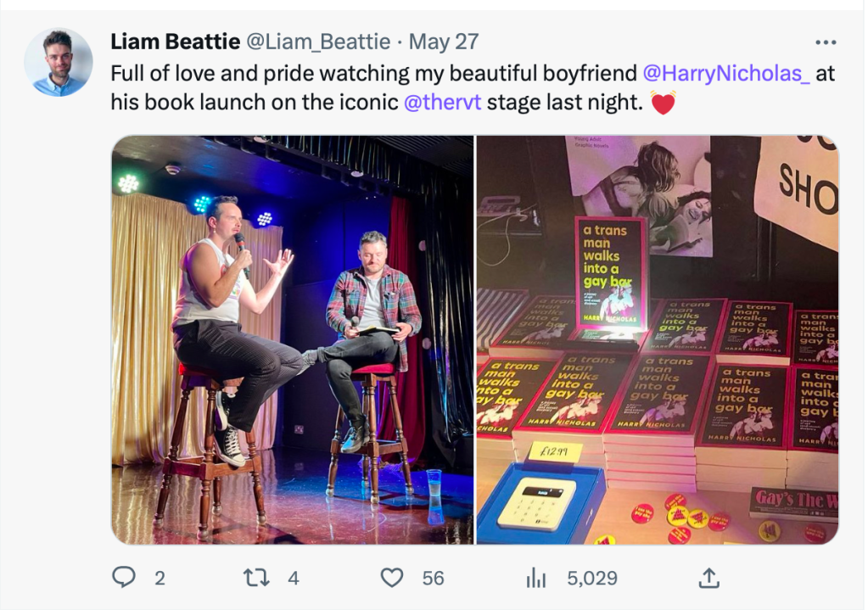Screen dimensions: 868x610
Task: Click the share upload arrow icon
Action: point(708,578)
